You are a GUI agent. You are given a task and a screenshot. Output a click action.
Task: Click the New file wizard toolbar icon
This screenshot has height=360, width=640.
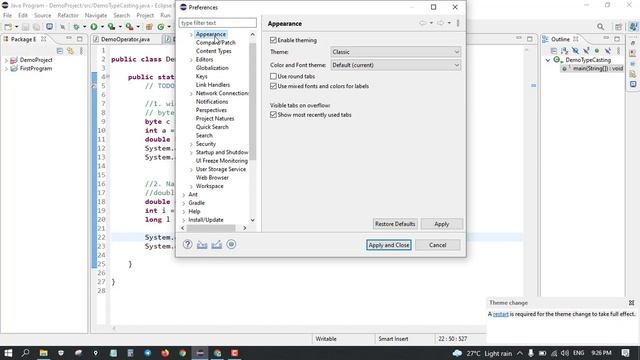coord(8,27)
